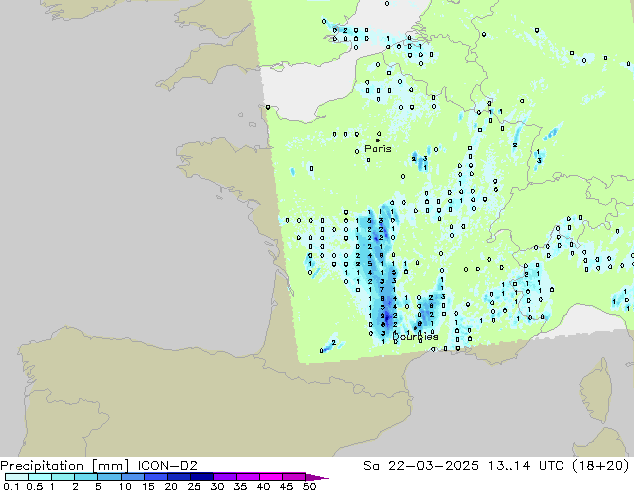Click the legend value '50'

click(309, 486)
